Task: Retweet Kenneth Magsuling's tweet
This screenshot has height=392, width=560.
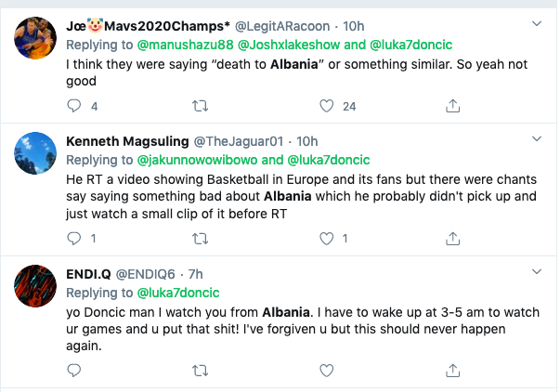Action: click(x=199, y=239)
